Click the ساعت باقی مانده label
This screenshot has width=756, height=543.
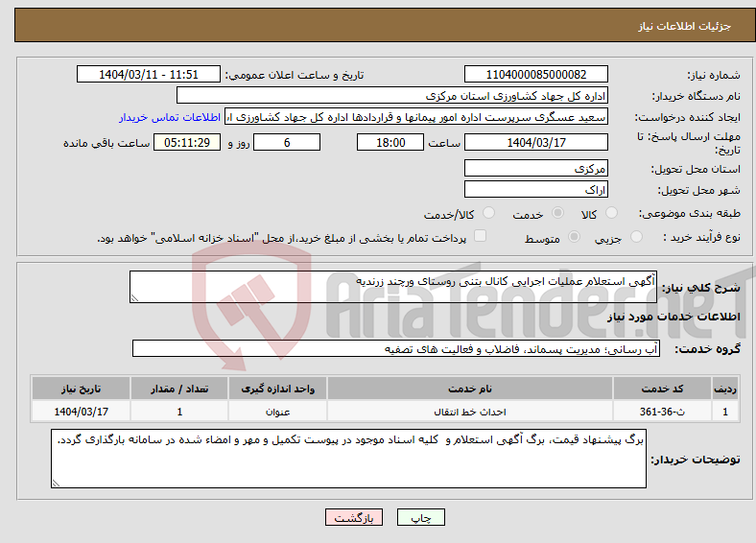(106, 143)
